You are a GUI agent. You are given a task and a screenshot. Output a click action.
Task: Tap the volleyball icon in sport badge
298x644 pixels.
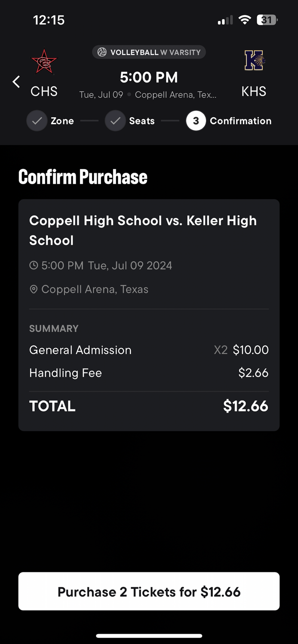[102, 52]
